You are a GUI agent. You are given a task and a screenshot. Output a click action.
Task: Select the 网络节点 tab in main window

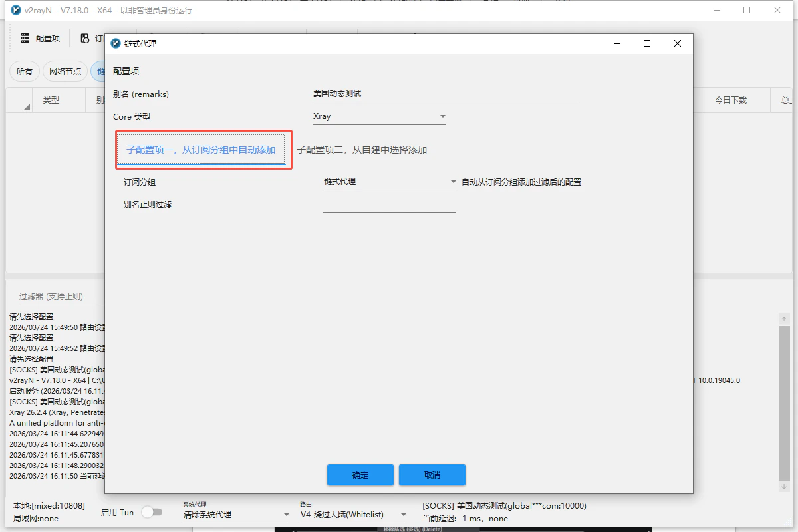click(65, 72)
